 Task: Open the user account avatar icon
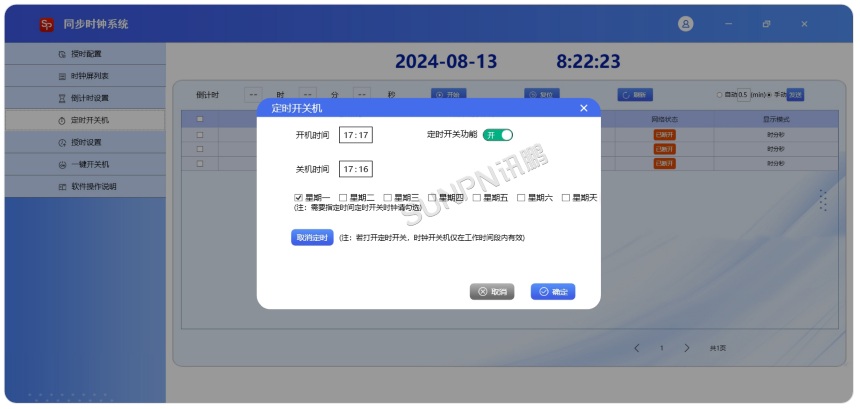tap(686, 24)
